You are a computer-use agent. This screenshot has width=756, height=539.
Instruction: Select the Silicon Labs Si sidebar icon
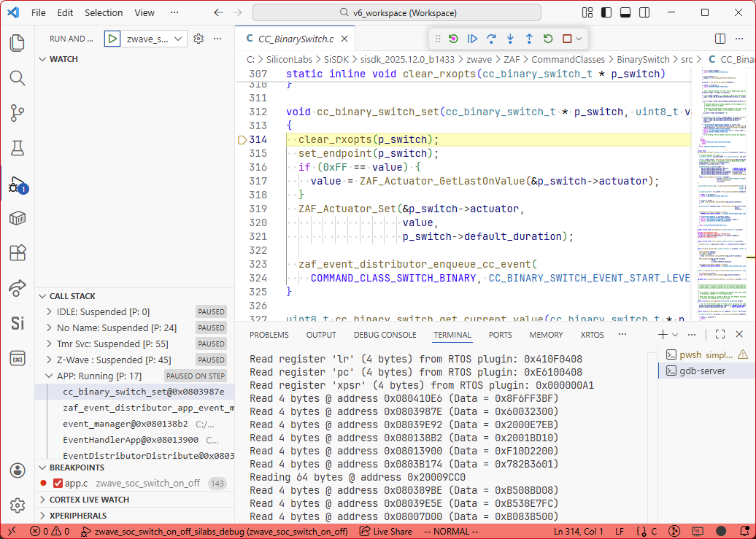(x=17, y=323)
